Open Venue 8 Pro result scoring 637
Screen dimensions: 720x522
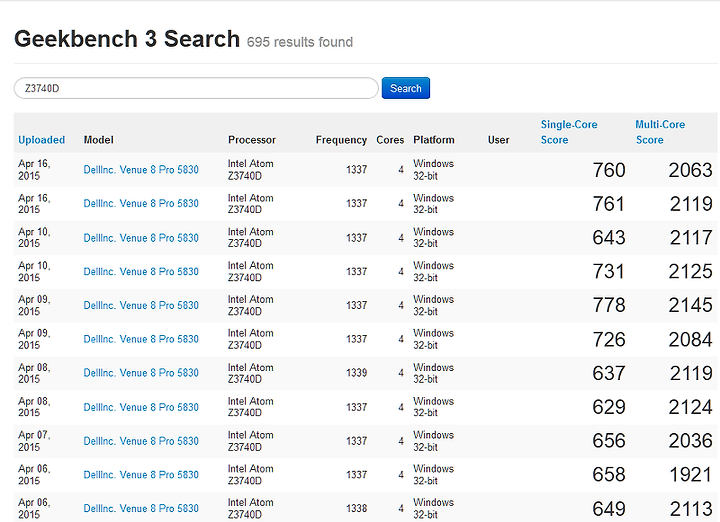[x=141, y=373]
